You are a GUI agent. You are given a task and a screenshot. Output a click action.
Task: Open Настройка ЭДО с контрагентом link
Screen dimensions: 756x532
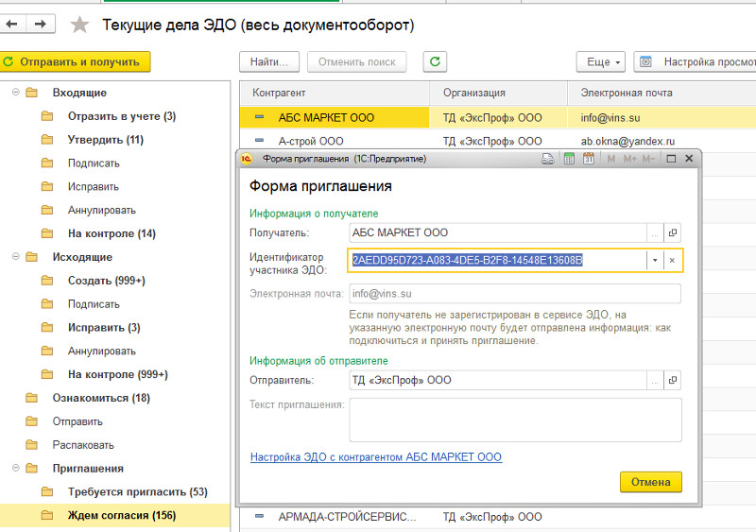[x=375, y=457]
